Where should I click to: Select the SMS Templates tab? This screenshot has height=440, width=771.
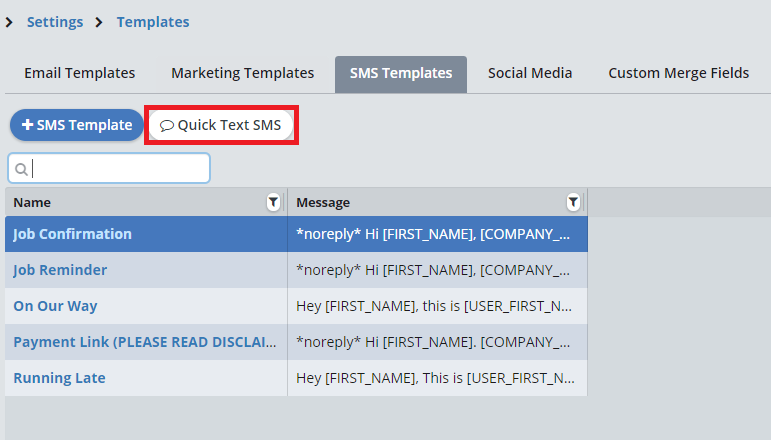coord(400,73)
